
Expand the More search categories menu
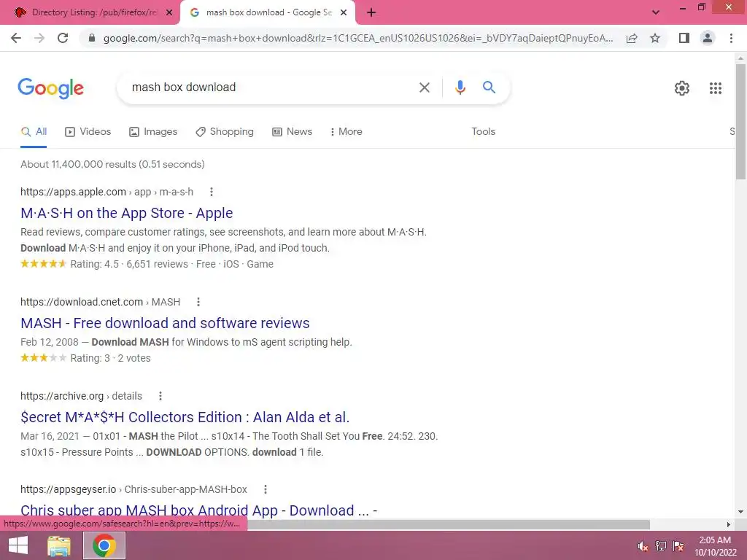(x=347, y=132)
